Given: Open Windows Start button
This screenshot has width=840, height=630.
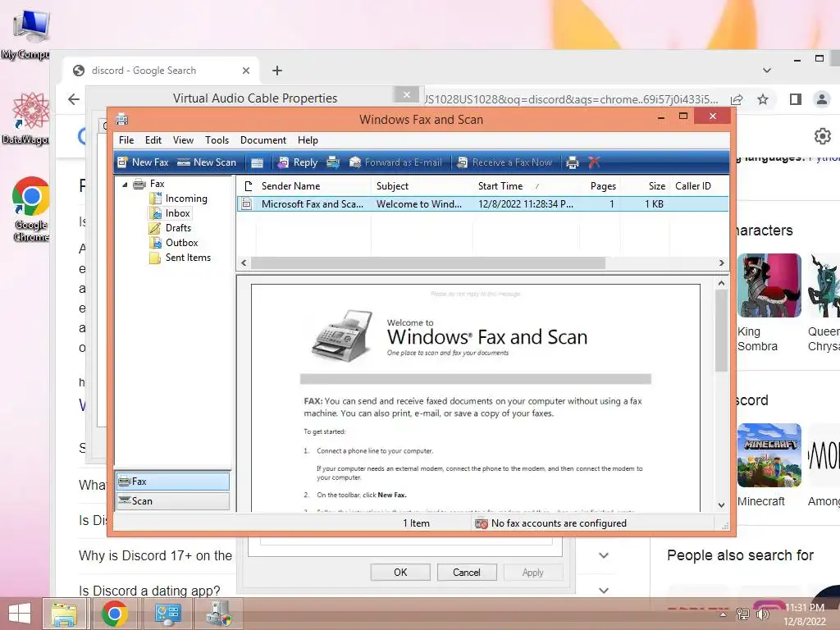Looking at the screenshot, I should [x=20, y=614].
